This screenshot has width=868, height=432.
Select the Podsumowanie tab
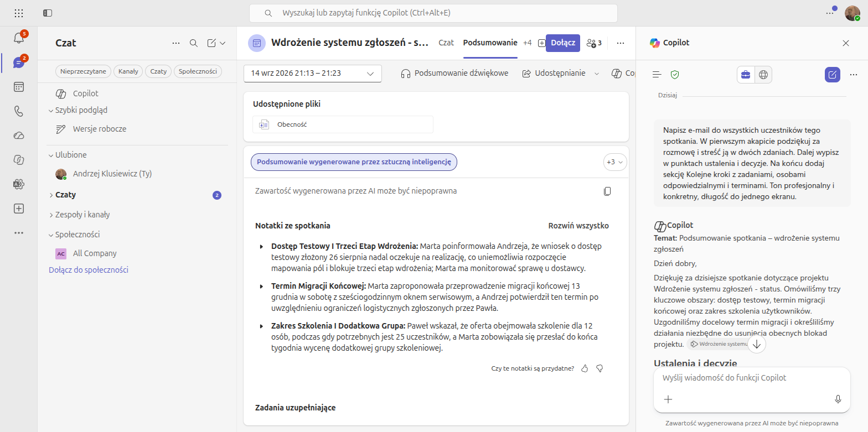click(490, 43)
